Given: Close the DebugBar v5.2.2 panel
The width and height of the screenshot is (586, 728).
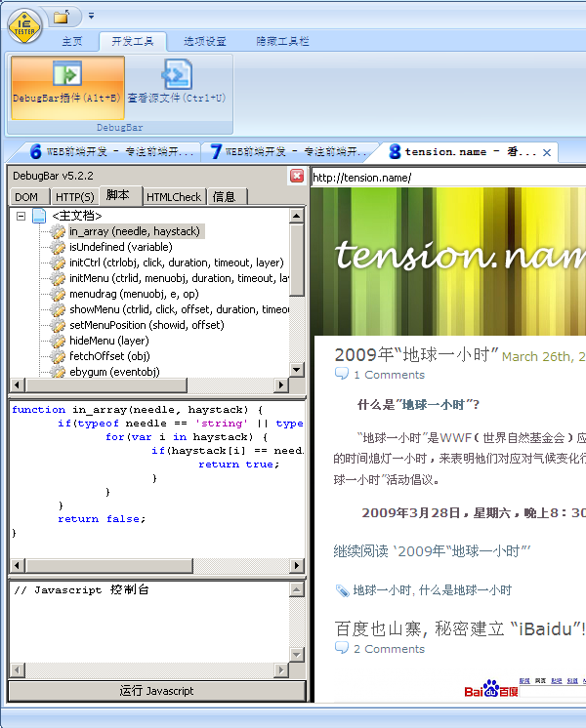Looking at the screenshot, I should coord(297,176).
